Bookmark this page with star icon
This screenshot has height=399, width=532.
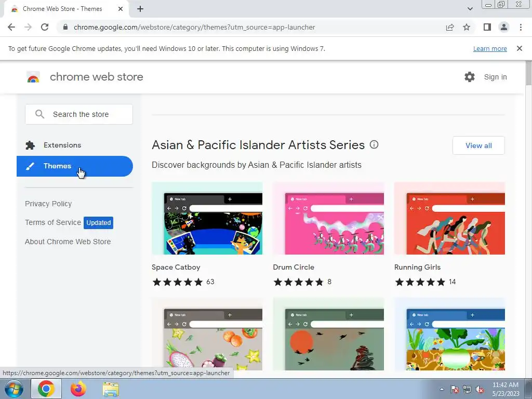coord(467,27)
